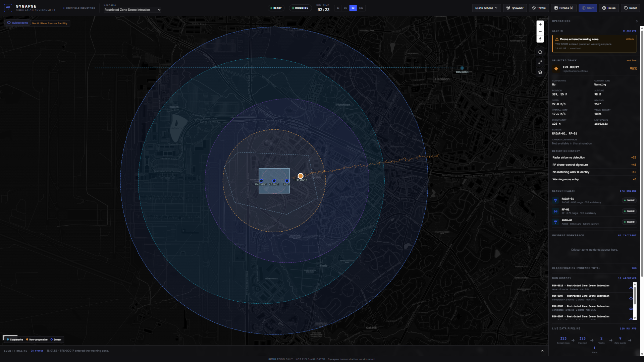Click the RF drone-control signature row

pyautogui.click(x=594, y=165)
